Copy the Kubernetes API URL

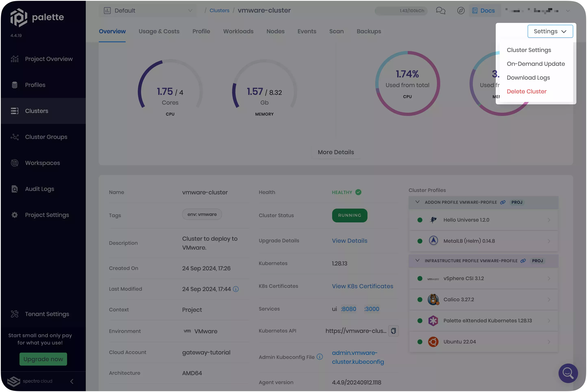(393, 331)
